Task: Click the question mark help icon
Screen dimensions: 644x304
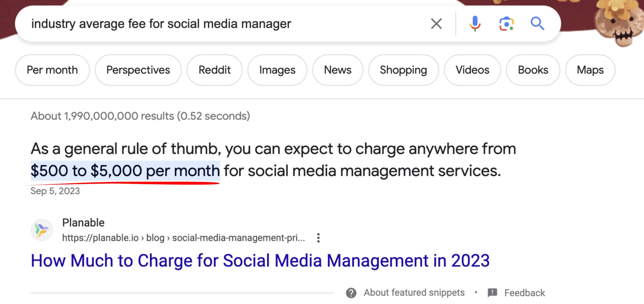Action: tap(351, 293)
